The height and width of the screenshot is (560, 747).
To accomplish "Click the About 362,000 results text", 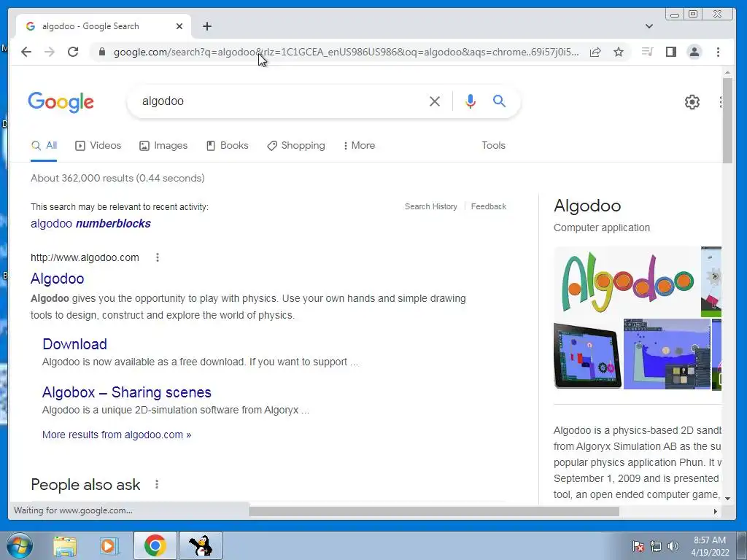I will (x=117, y=178).
